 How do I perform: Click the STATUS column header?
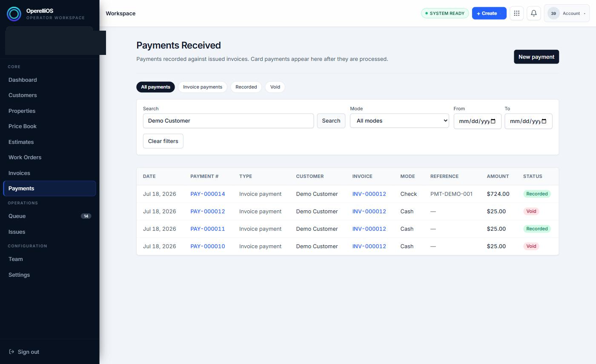tap(533, 176)
